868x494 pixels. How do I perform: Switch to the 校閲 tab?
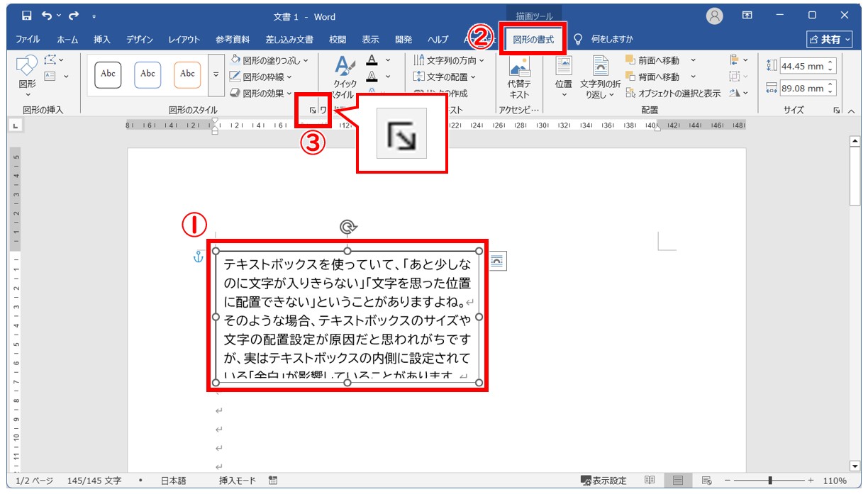(338, 40)
